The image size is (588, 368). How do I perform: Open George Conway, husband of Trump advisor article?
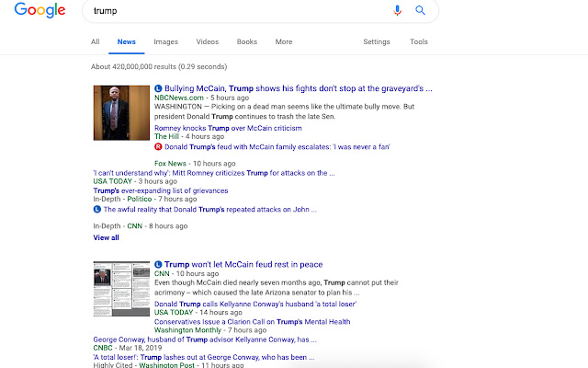click(205, 339)
